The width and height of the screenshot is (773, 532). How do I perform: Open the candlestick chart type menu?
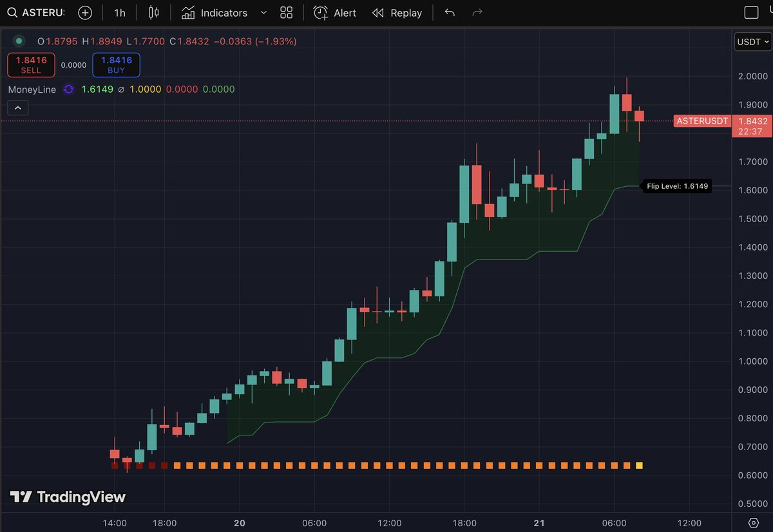(153, 13)
